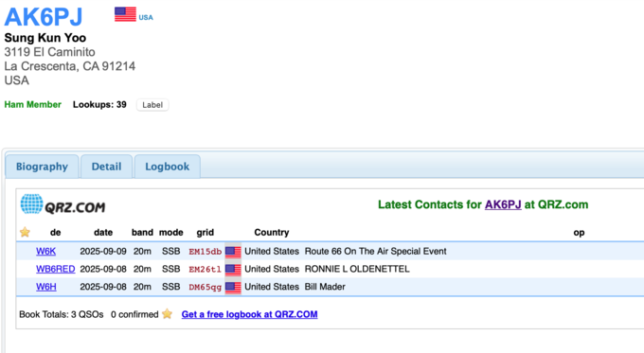Select the Logbook tab
644x353 pixels.
(168, 167)
